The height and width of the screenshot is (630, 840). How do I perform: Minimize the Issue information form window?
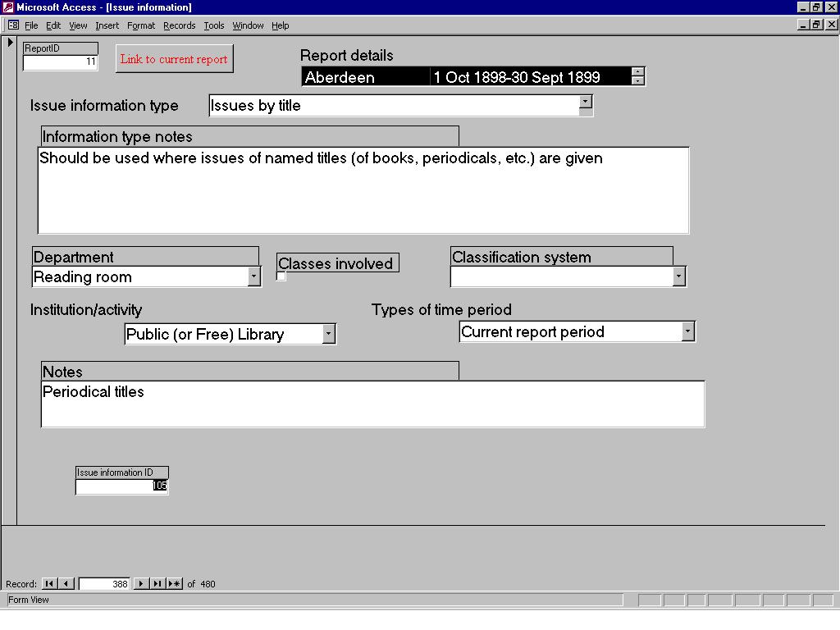tap(803, 25)
